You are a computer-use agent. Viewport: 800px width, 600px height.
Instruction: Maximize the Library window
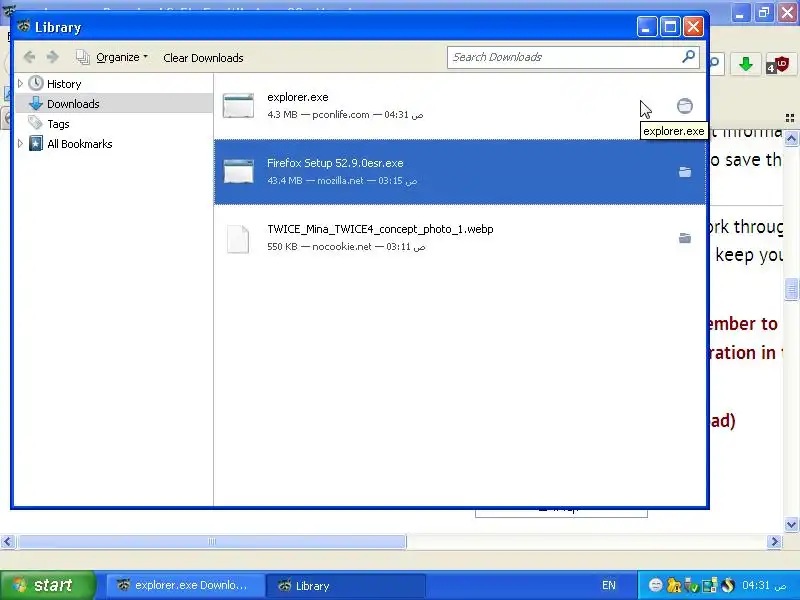(670, 27)
